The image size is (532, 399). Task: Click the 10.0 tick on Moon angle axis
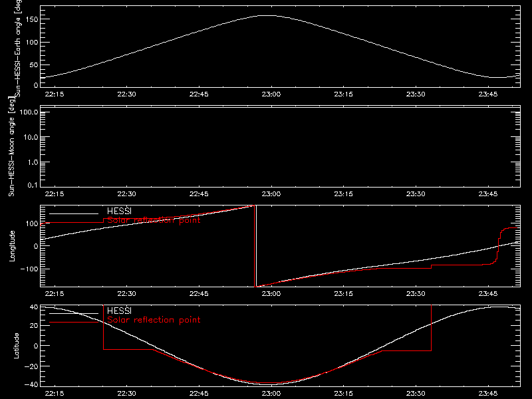click(x=31, y=137)
